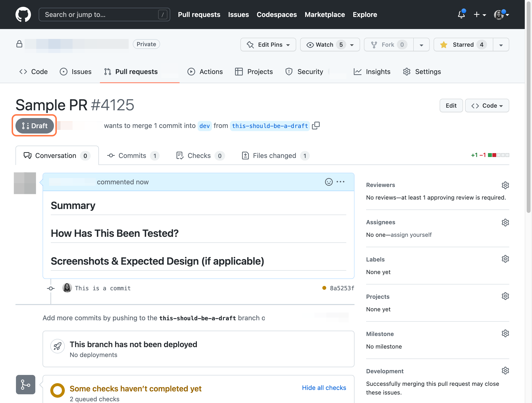This screenshot has height=403, width=532.
Task: Open the Development gear settings
Action: 505,371
